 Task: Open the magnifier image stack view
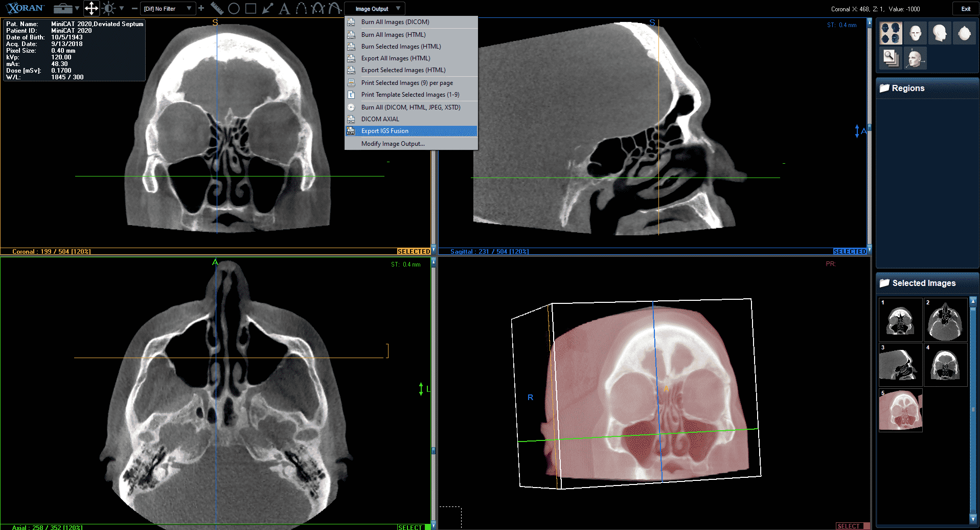[891, 58]
